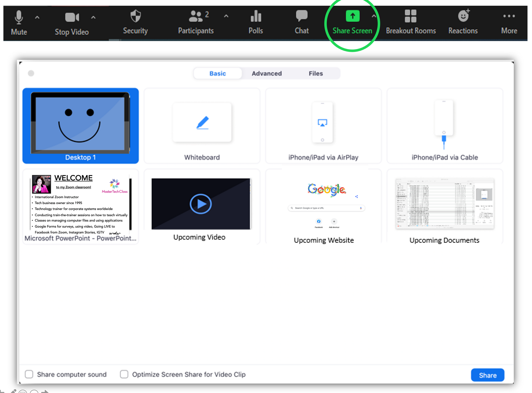Expand audio options arrow beside Mute
532x393 pixels.
point(37,17)
